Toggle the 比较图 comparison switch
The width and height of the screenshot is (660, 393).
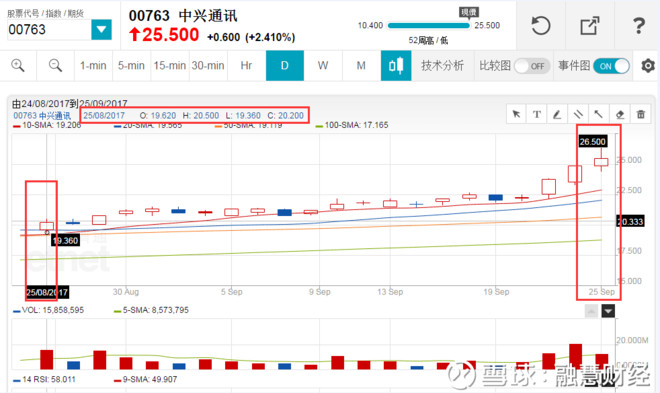[532, 66]
